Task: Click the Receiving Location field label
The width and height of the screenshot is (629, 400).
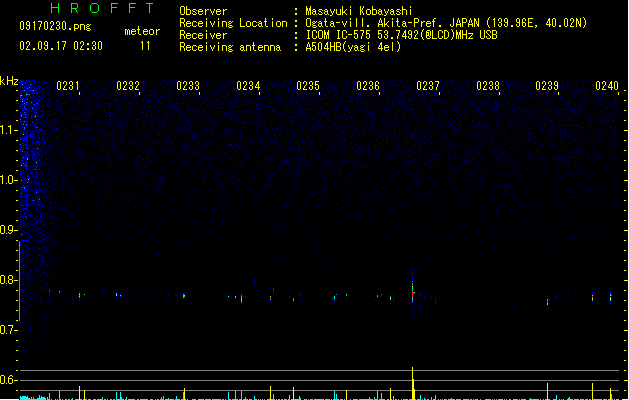Action: click(x=233, y=23)
